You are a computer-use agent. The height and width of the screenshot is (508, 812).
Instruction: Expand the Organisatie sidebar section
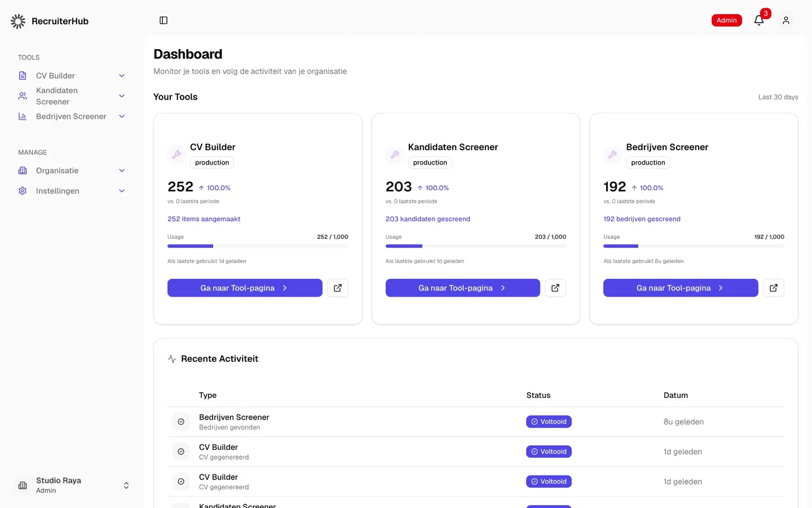pos(122,170)
